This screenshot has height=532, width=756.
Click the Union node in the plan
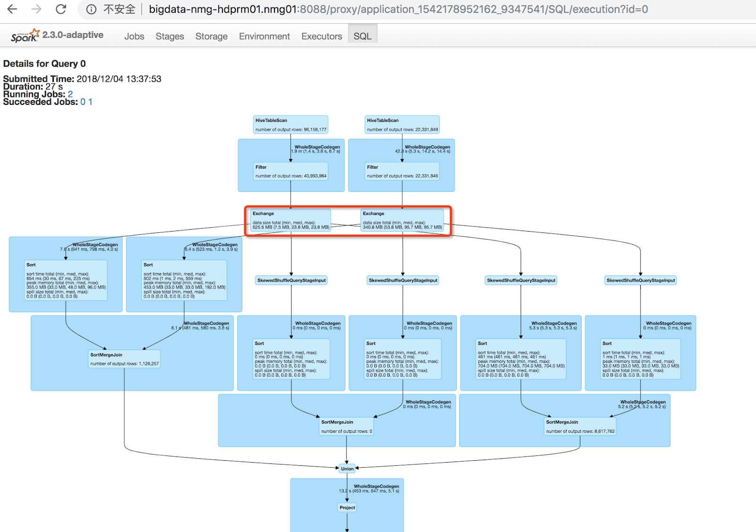tap(347, 469)
